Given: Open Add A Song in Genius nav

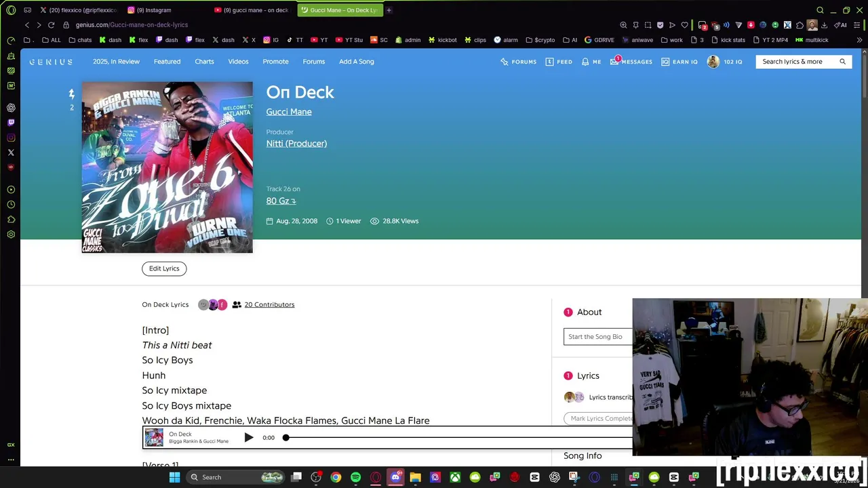Looking at the screenshot, I should click(356, 62).
